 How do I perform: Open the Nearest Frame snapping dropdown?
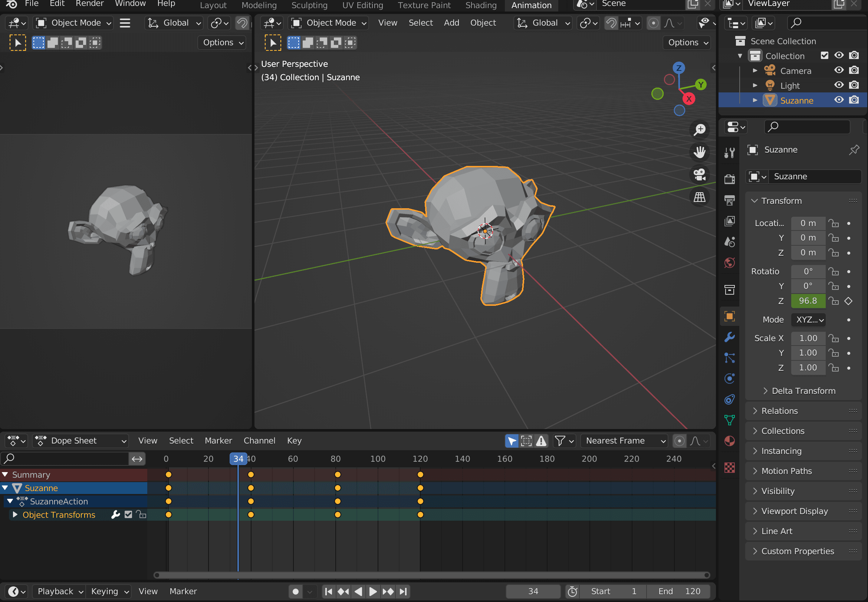point(624,441)
